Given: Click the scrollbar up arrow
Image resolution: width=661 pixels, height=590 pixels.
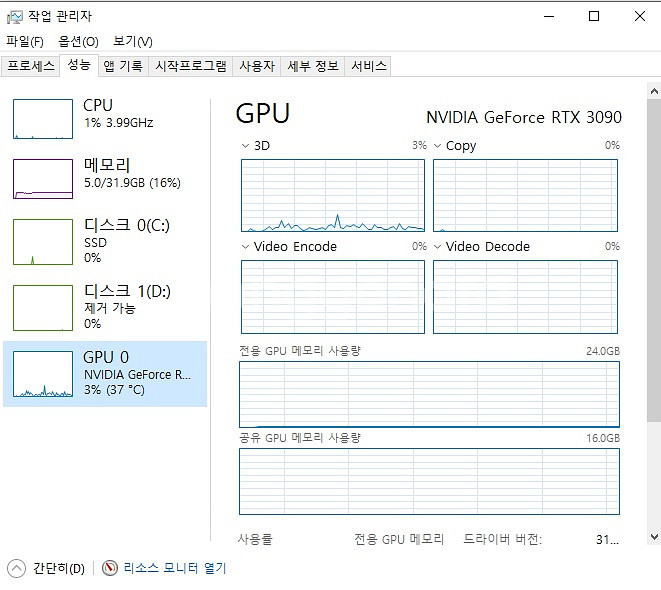Looking at the screenshot, I should pyautogui.click(x=654, y=91).
